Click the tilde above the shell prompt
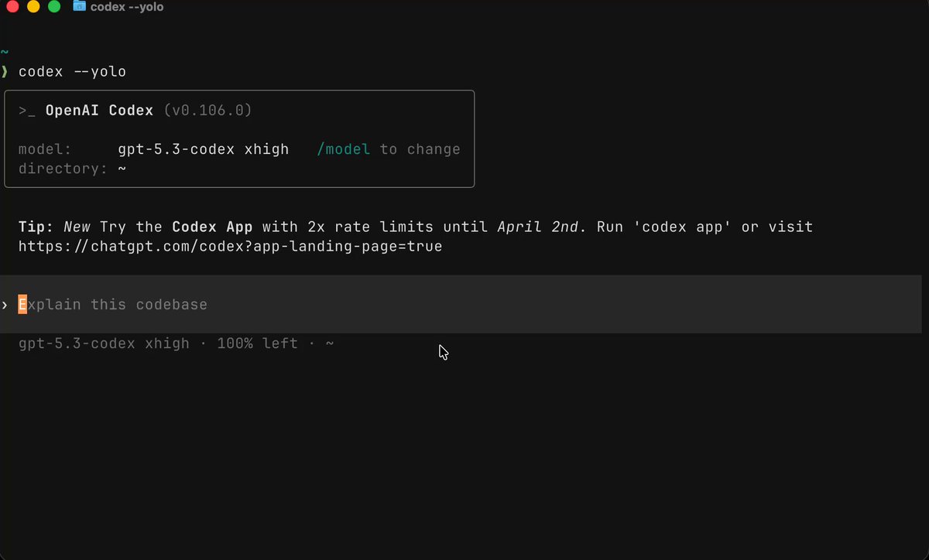This screenshot has height=560, width=929. 4,53
